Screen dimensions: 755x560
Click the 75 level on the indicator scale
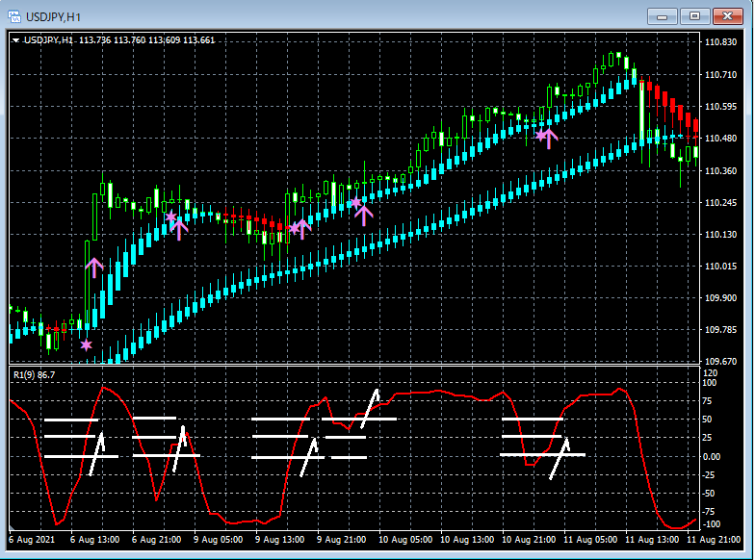[x=707, y=400]
